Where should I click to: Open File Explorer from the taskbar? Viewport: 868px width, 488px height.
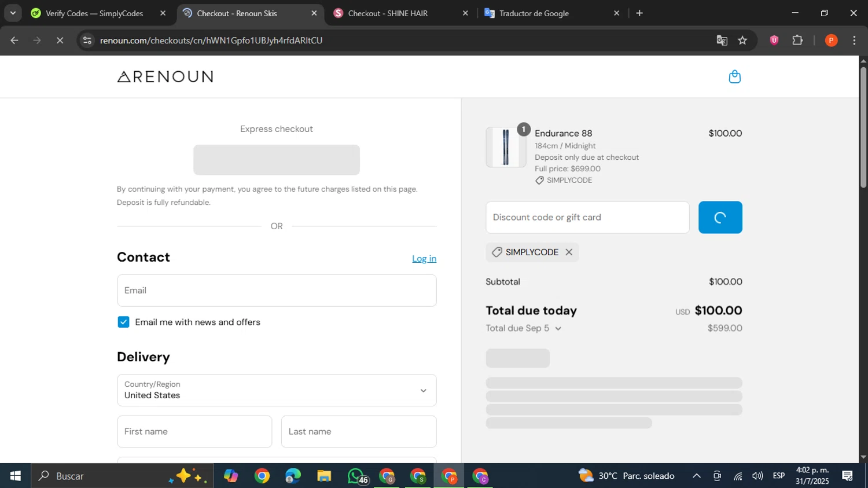click(324, 476)
